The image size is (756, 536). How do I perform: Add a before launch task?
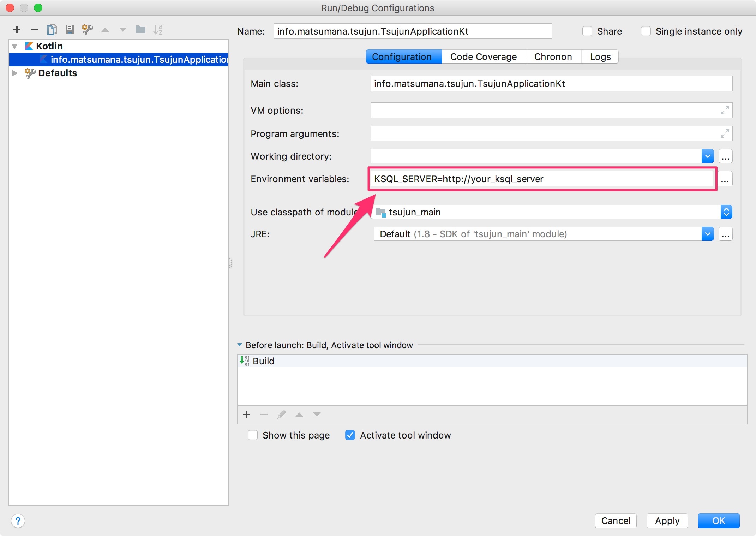pos(246,415)
